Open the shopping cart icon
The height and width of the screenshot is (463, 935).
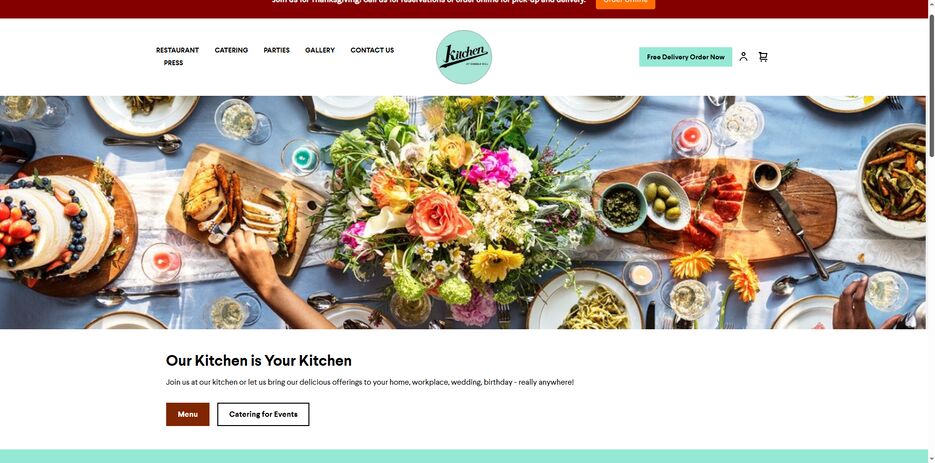click(763, 57)
